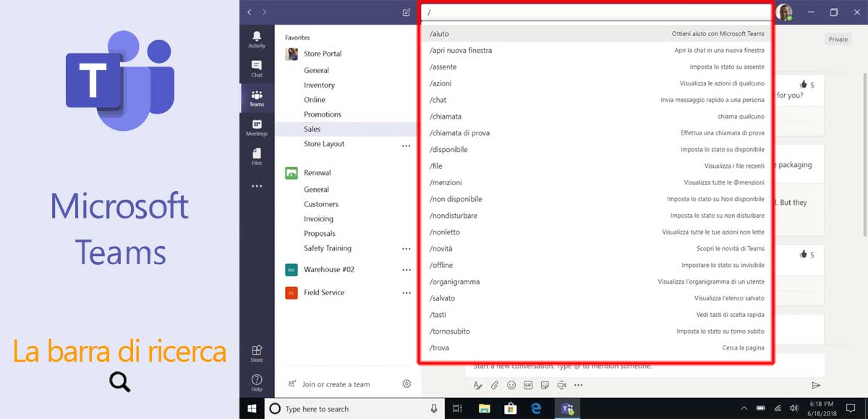This screenshot has width=868, height=419.
Task: Click Join or create a team
Action: point(336,384)
